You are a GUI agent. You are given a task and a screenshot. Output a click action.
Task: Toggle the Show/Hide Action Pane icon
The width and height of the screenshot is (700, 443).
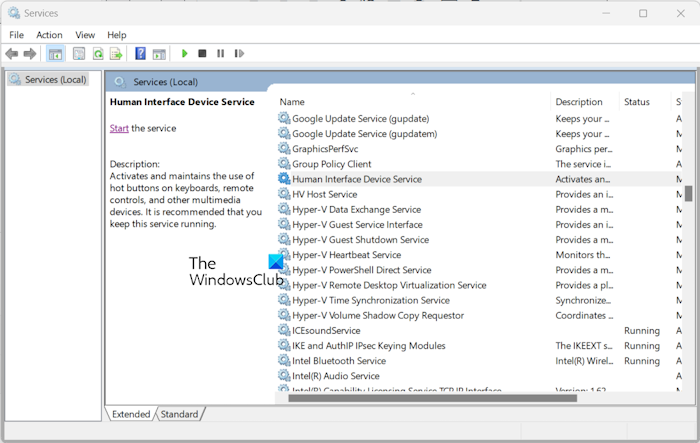pyautogui.click(x=159, y=54)
